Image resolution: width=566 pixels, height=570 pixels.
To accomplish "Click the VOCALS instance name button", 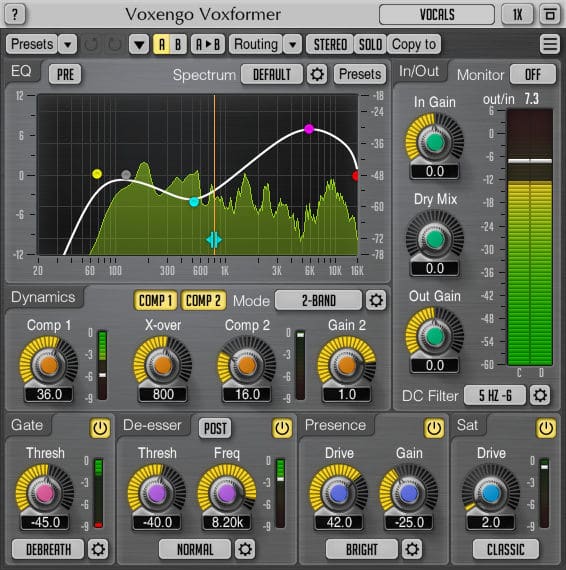I will 437,15.
